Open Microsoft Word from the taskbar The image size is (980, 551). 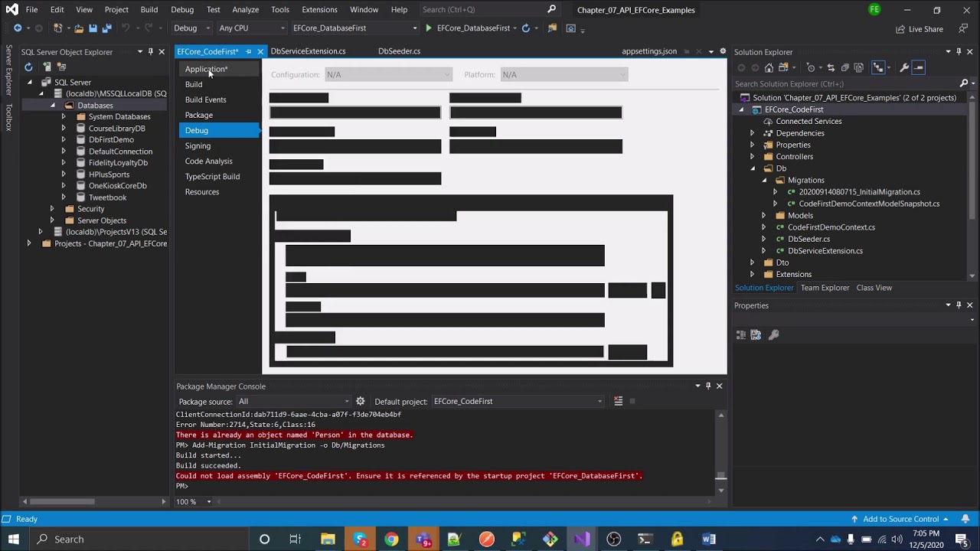[x=709, y=539]
